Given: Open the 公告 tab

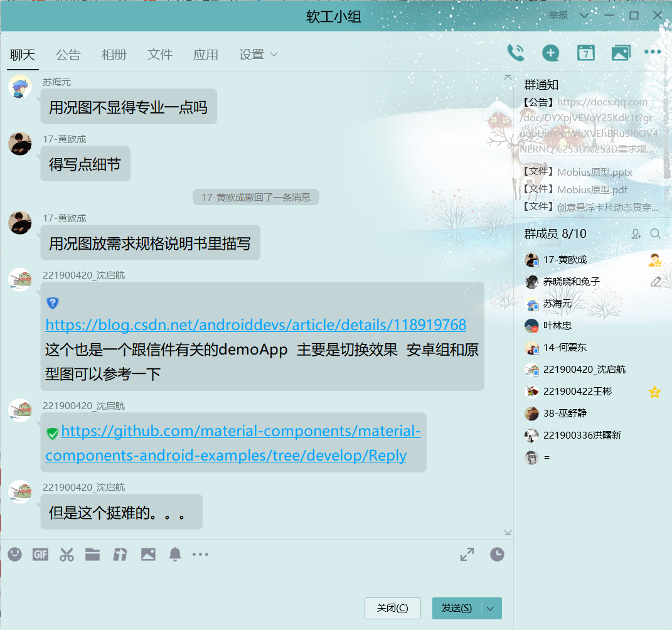Looking at the screenshot, I should coord(68,55).
